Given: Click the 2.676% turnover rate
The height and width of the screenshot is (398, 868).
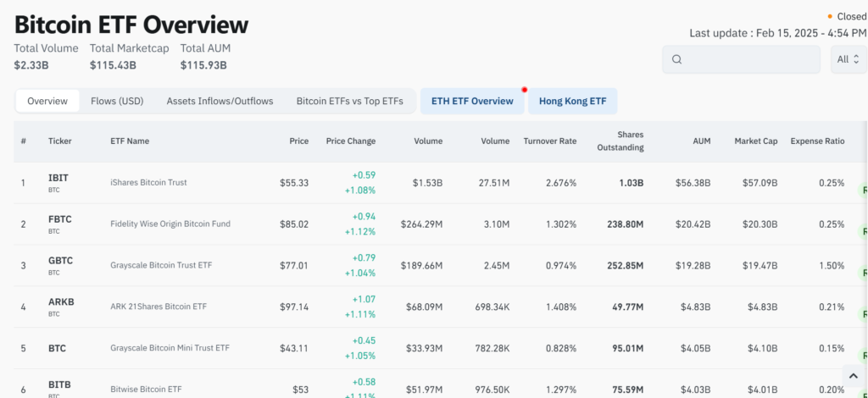Looking at the screenshot, I should tap(561, 183).
